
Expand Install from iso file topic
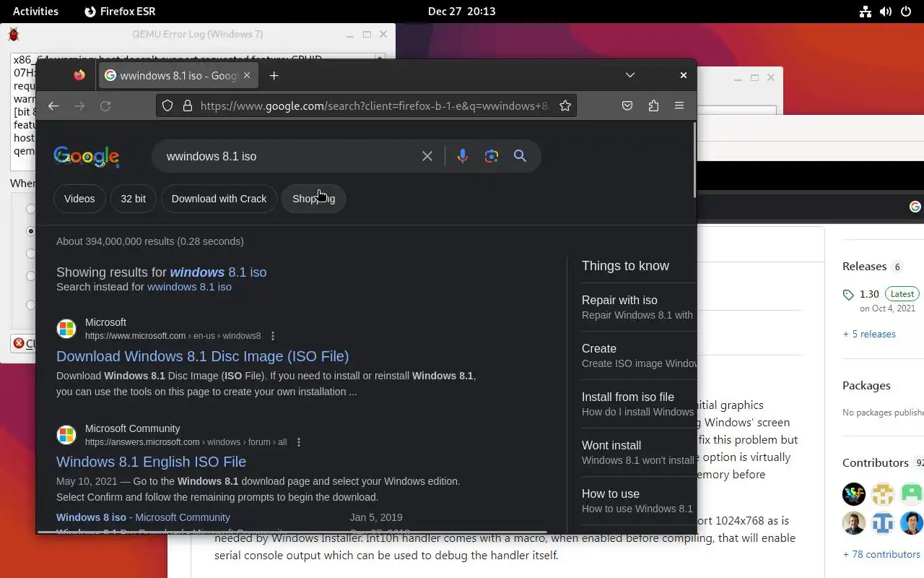click(639, 404)
